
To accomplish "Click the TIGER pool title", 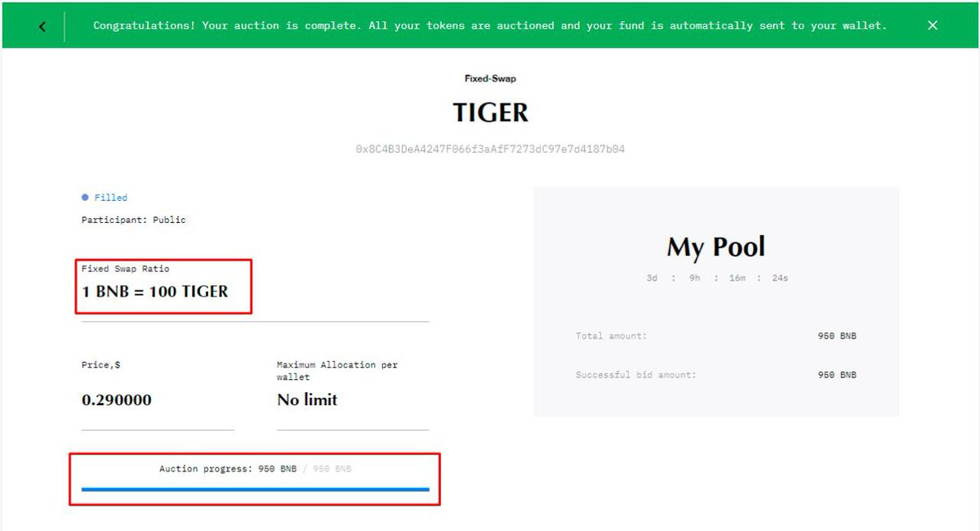I will point(490,112).
